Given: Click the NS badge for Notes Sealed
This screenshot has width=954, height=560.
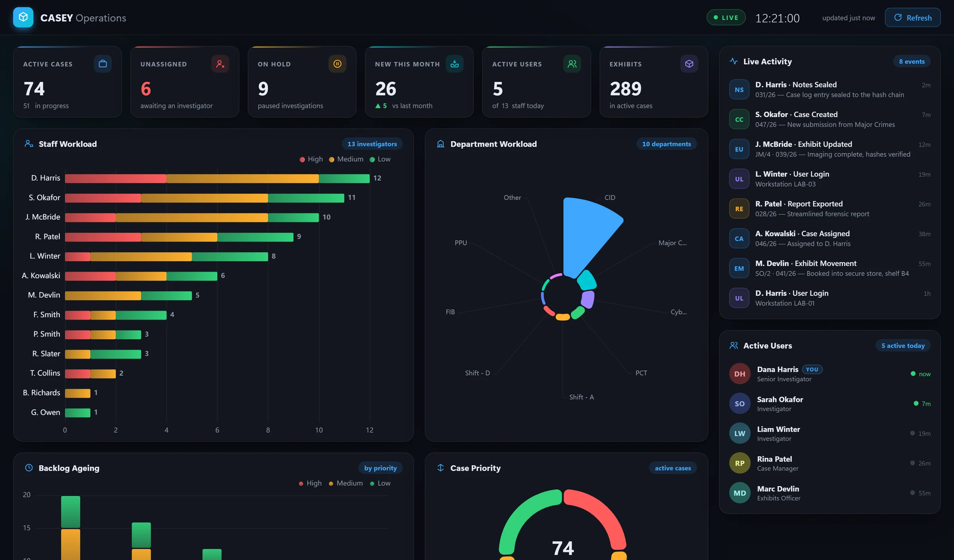Looking at the screenshot, I should [x=739, y=90].
